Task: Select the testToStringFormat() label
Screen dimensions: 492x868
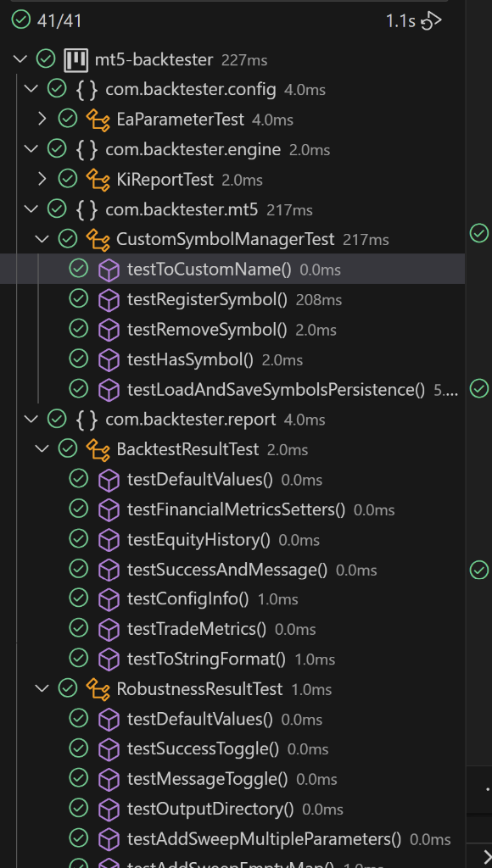Action: tap(206, 659)
